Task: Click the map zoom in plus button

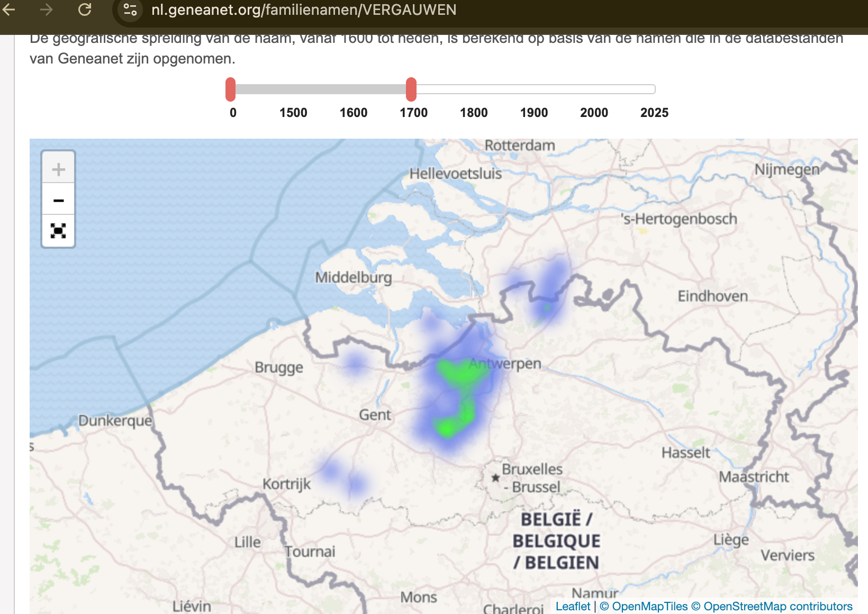Action: 58,169
